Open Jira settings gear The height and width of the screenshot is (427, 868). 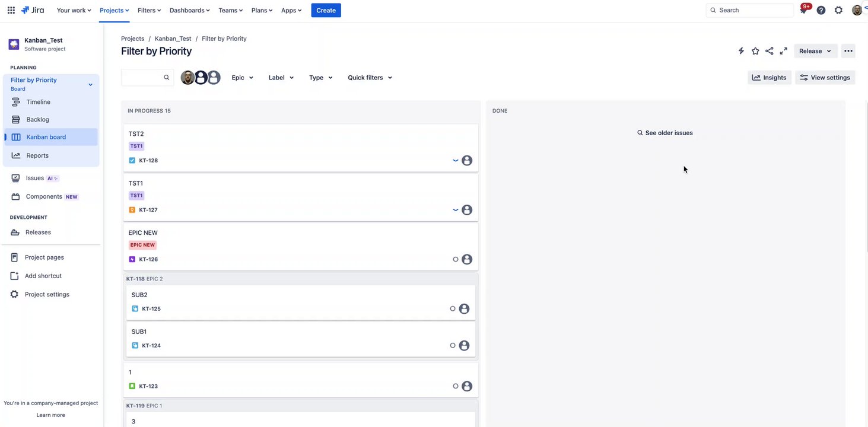838,10
